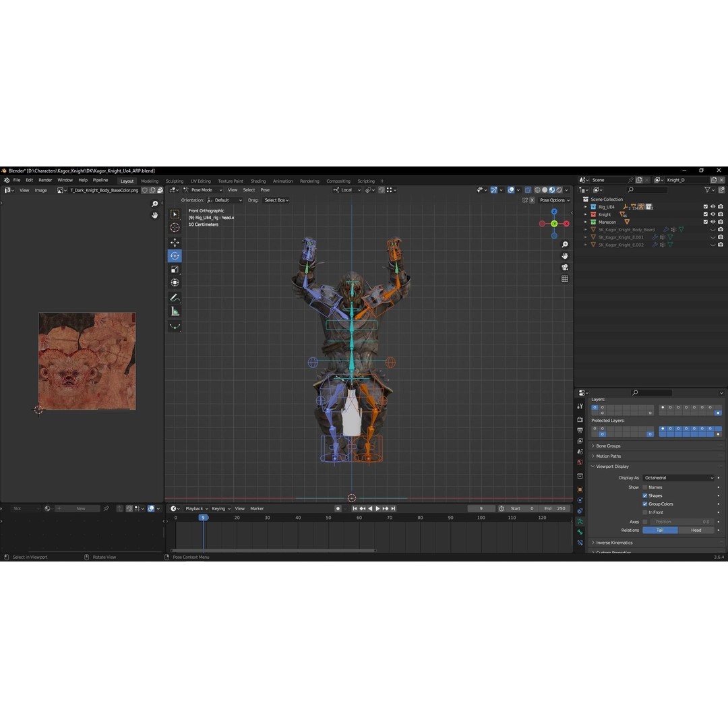
Task: Click the image editor pan hand icon
Action: (x=154, y=215)
